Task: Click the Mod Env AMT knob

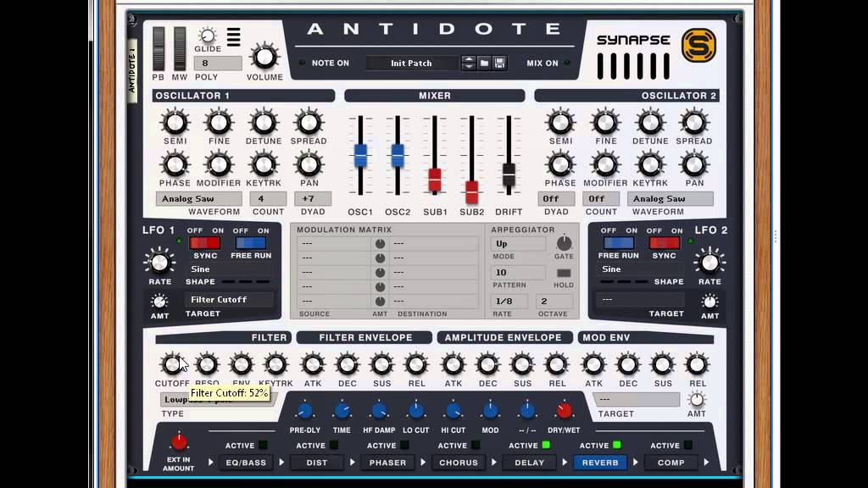Action: [697, 400]
